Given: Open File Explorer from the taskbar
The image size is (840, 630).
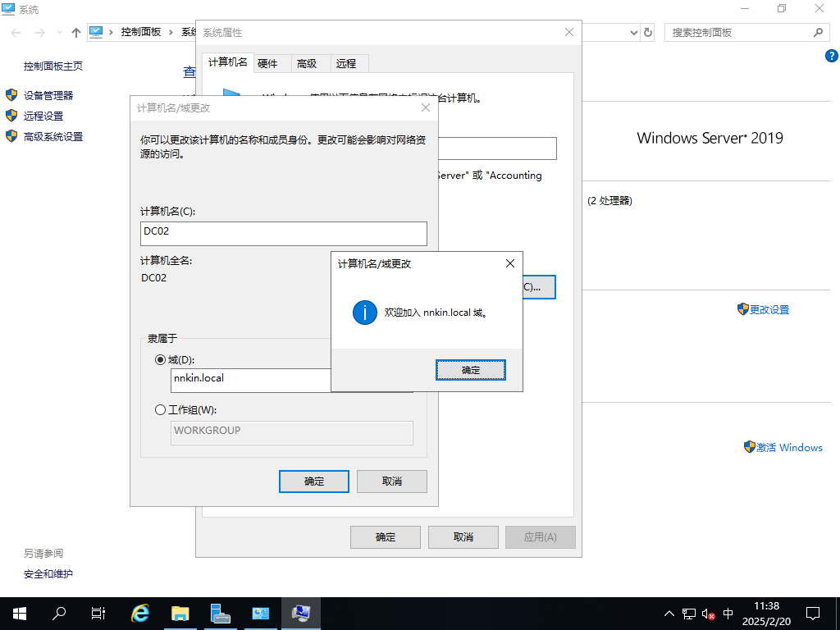Looking at the screenshot, I should (x=180, y=614).
